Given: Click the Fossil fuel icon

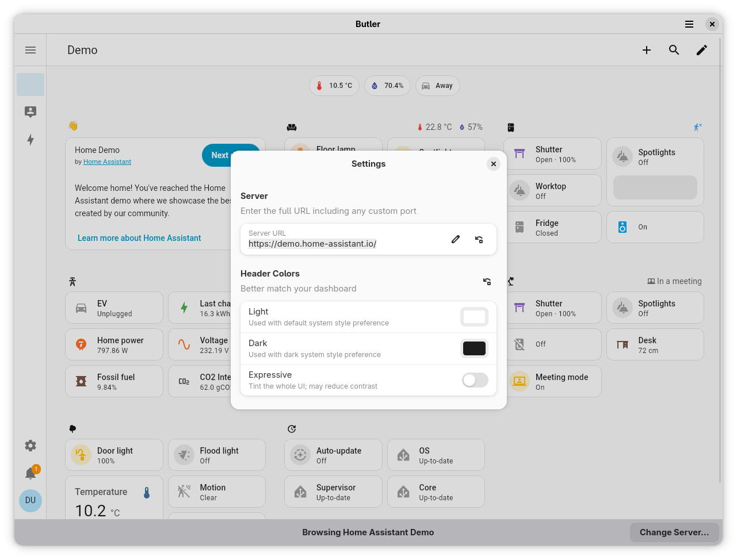Looking at the screenshot, I should tap(81, 381).
